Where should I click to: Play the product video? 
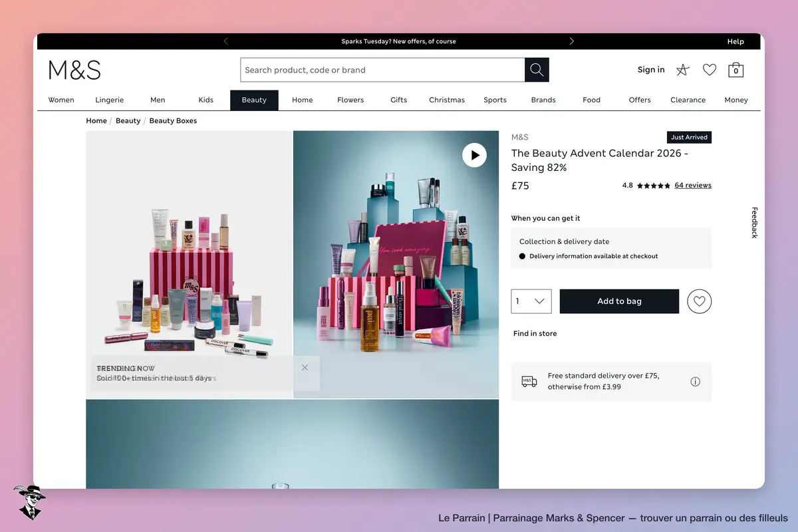tap(474, 155)
